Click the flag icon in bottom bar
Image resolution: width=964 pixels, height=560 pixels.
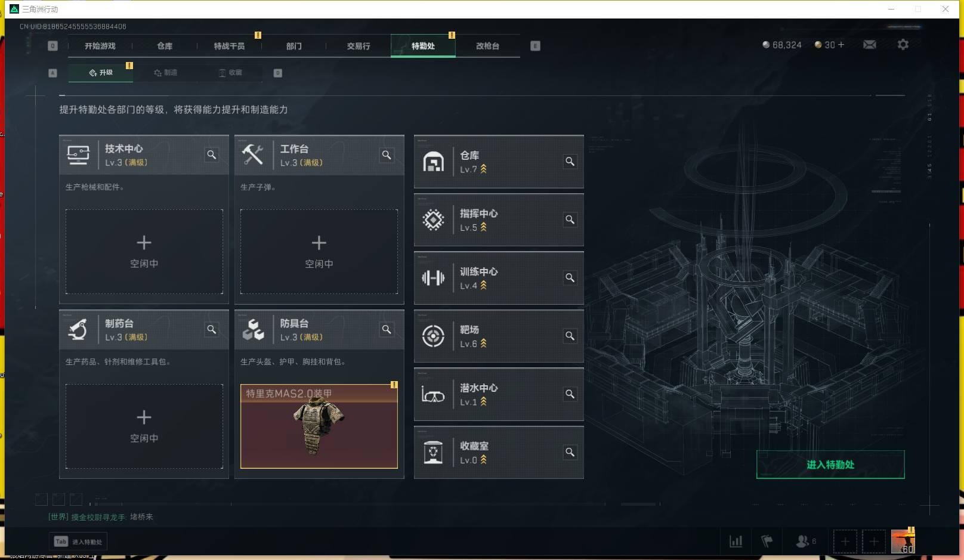coord(767,542)
